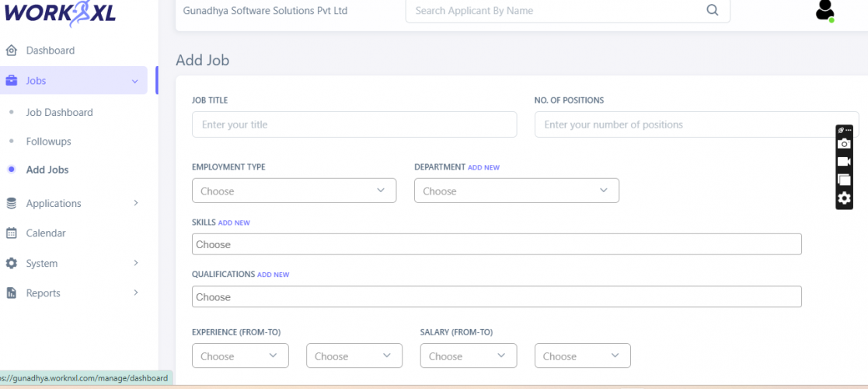The width and height of the screenshot is (868, 389).
Task: Open the Employment Type dropdown
Action: [x=294, y=191]
